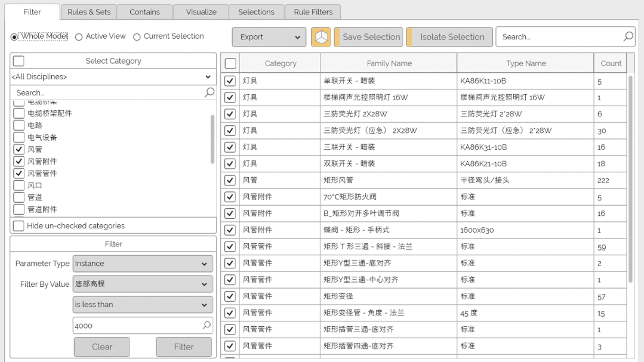Click the B_矩形对开多叶调节阀 family cell
Viewport: 644px width, 362px height.
389,214
